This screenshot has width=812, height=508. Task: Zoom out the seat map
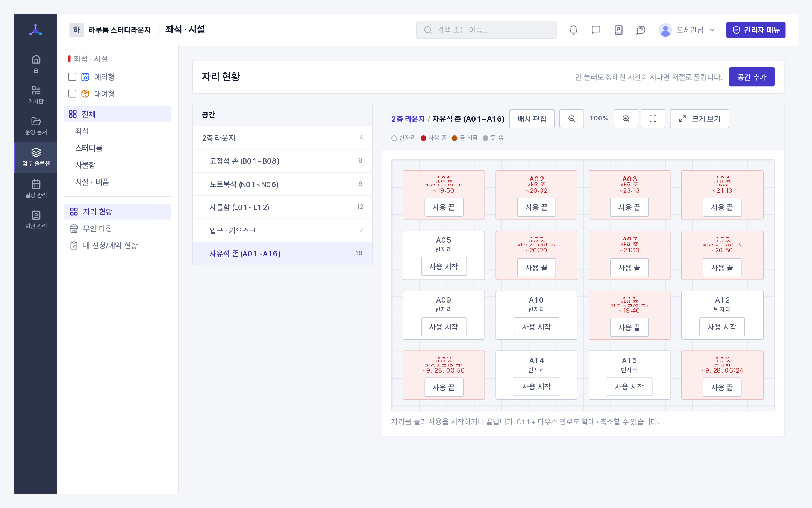pyautogui.click(x=571, y=119)
